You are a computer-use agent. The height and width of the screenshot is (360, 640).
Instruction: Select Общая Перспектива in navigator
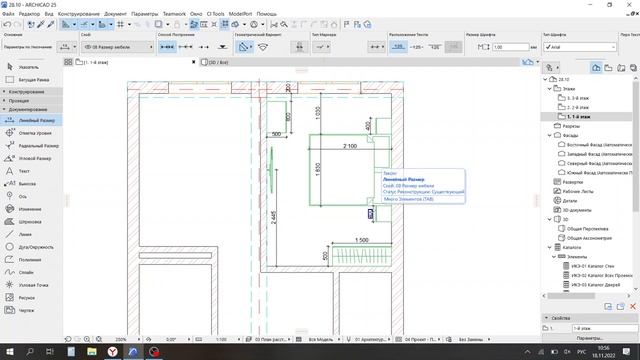tap(587, 229)
